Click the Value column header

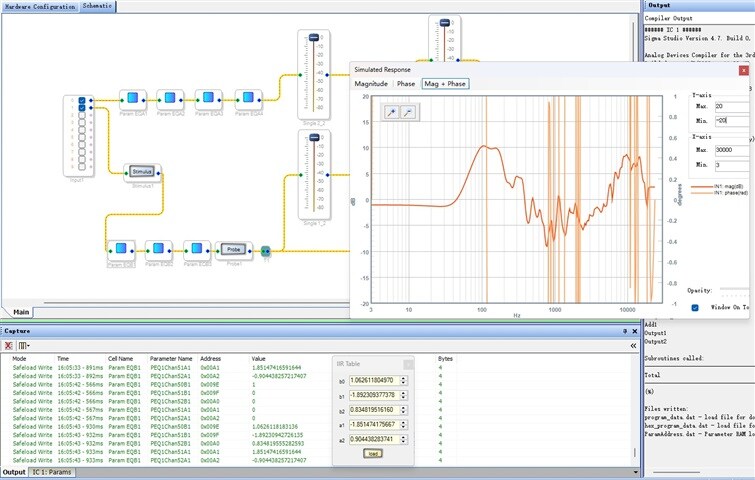[x=259, y=359]
